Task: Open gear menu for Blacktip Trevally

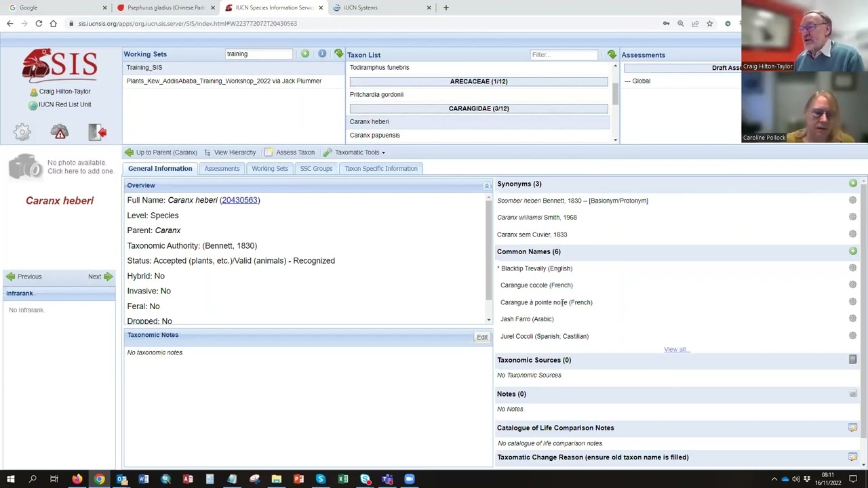Action: [852, 268]
